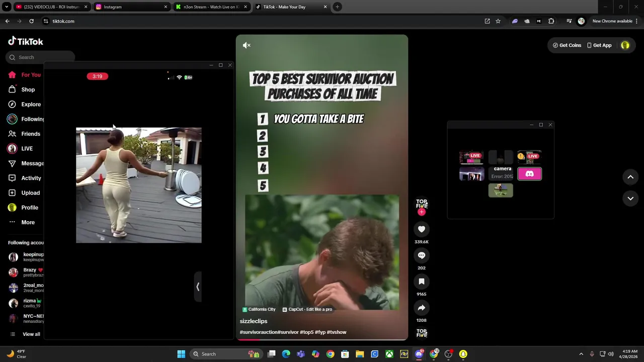This screenshot has width=644, height=362.
Task: Open the sizzleclips creator name
Action: coord(254,321)
